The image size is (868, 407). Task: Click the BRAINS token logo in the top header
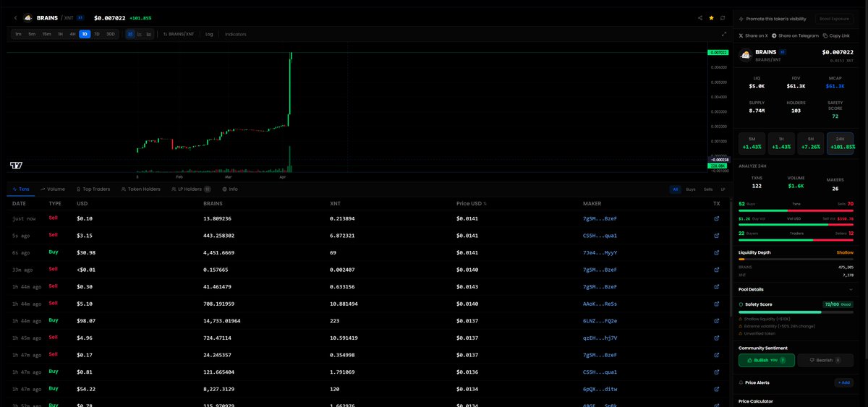point(28,17)
